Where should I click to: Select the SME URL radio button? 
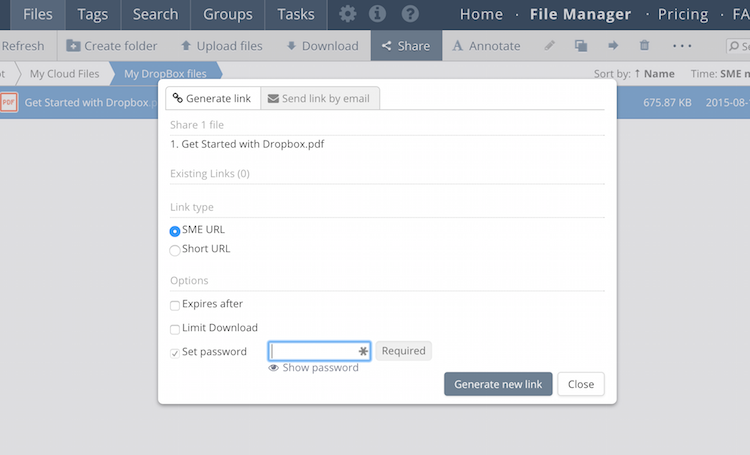coord(175,231)
